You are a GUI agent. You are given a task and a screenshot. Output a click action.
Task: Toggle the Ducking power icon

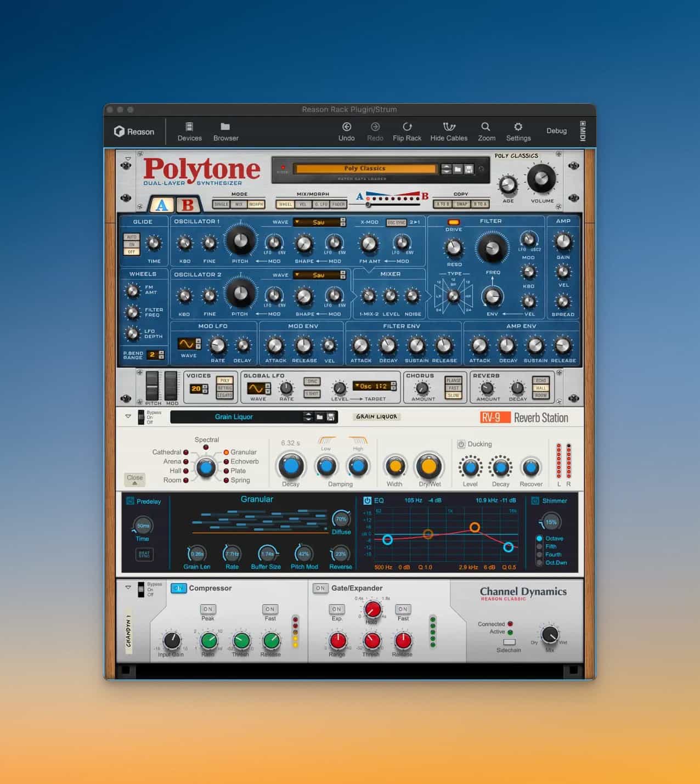(461, 444)
